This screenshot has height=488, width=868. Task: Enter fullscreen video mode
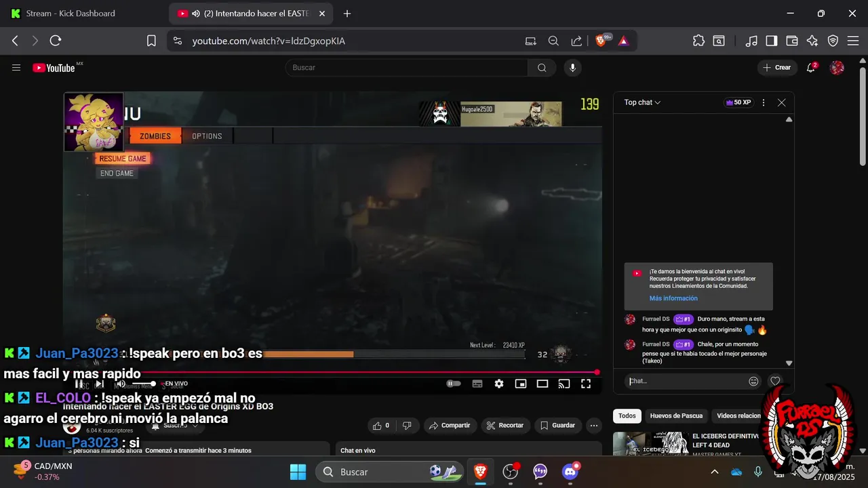tap(586, 384)
